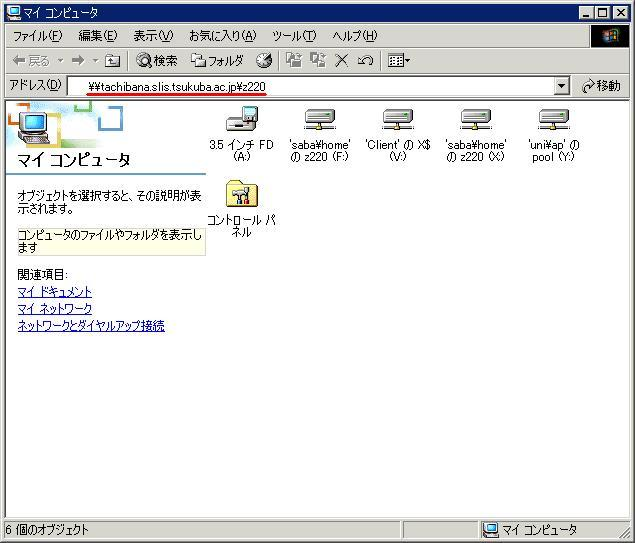Expand the forward button history arrow
Image resolution: width=635 pixels, height=543 pixels.
coord(96,61)
